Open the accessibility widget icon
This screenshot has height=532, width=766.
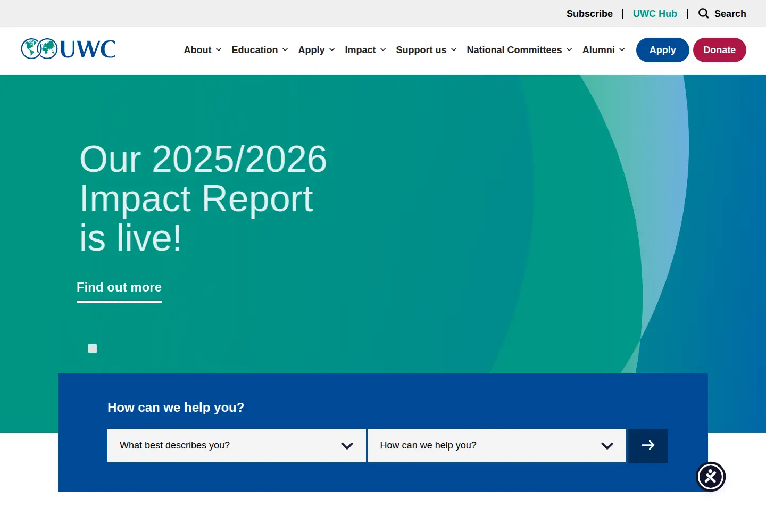click(711, 477)
